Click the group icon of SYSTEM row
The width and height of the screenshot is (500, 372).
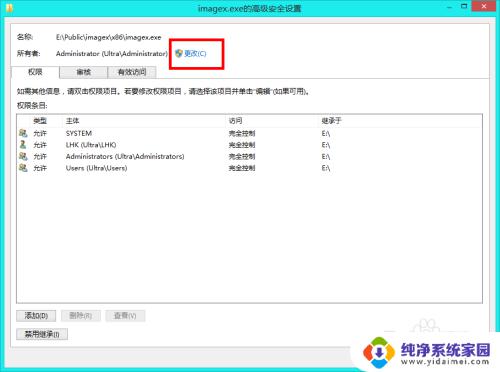point(23,133)
